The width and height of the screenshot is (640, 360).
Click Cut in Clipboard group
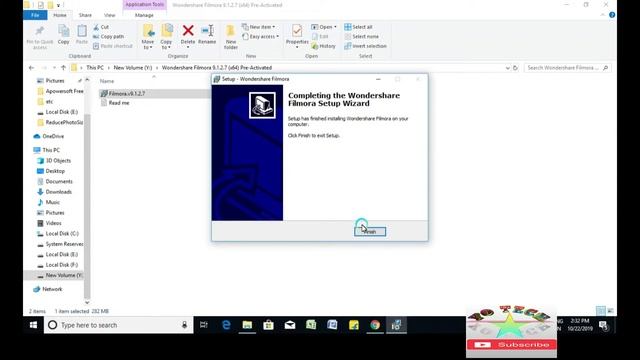pos(101,27)
